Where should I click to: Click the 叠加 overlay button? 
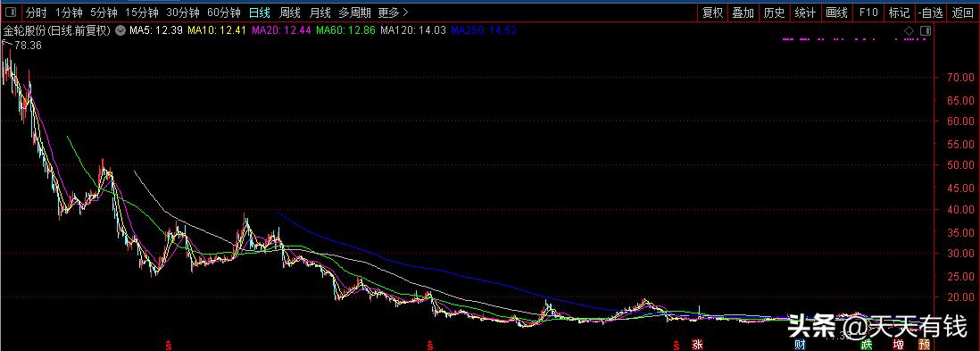click(x=743, y=13)
